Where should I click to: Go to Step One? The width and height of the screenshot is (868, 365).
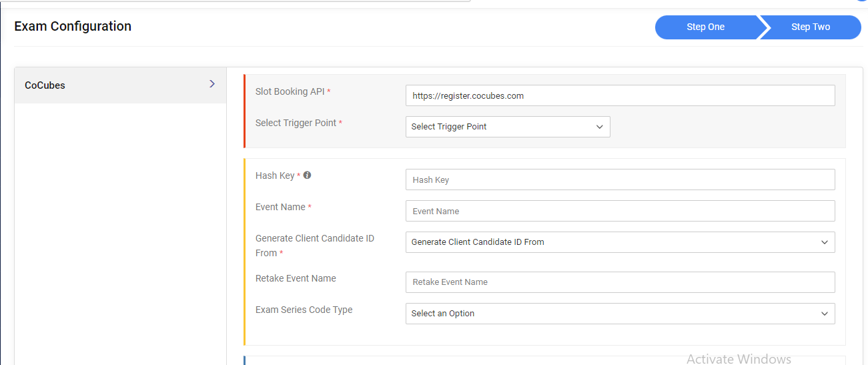coord(707,27)
